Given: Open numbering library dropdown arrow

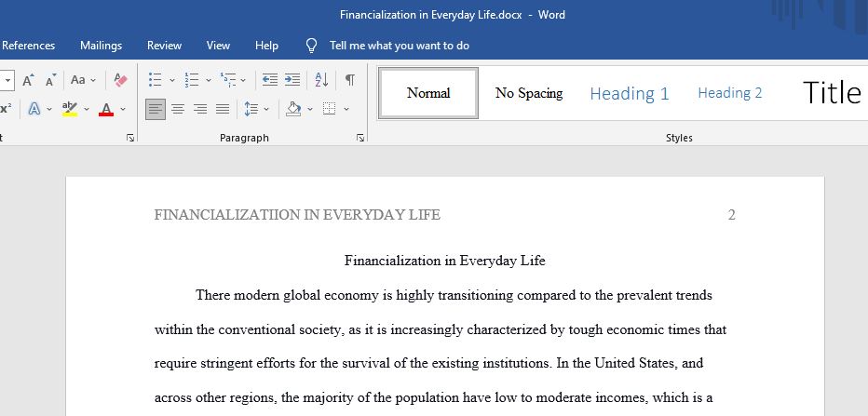Looking at the screenshot, I should (209, 81).
